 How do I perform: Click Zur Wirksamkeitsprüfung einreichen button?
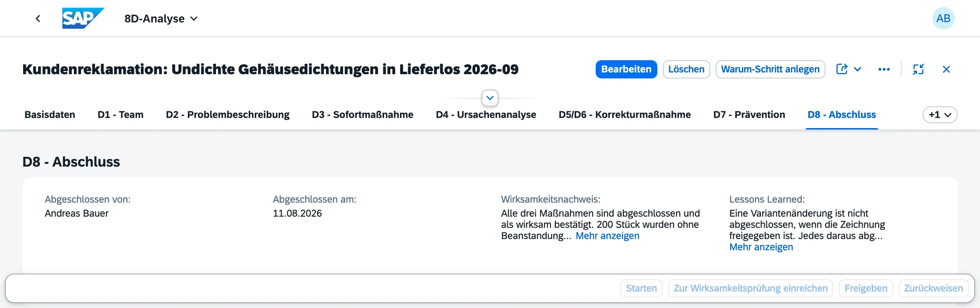(x=751, y=288)
